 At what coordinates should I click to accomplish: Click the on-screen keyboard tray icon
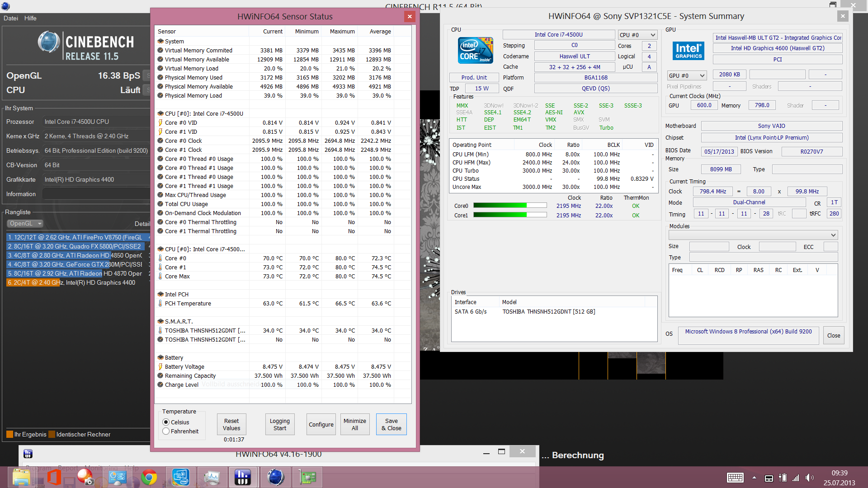tap(735, 478)
